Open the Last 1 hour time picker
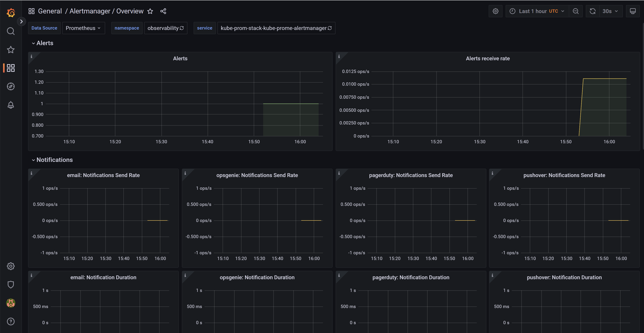This screenshot has height=333, width=644. click(x=537, y=11)
